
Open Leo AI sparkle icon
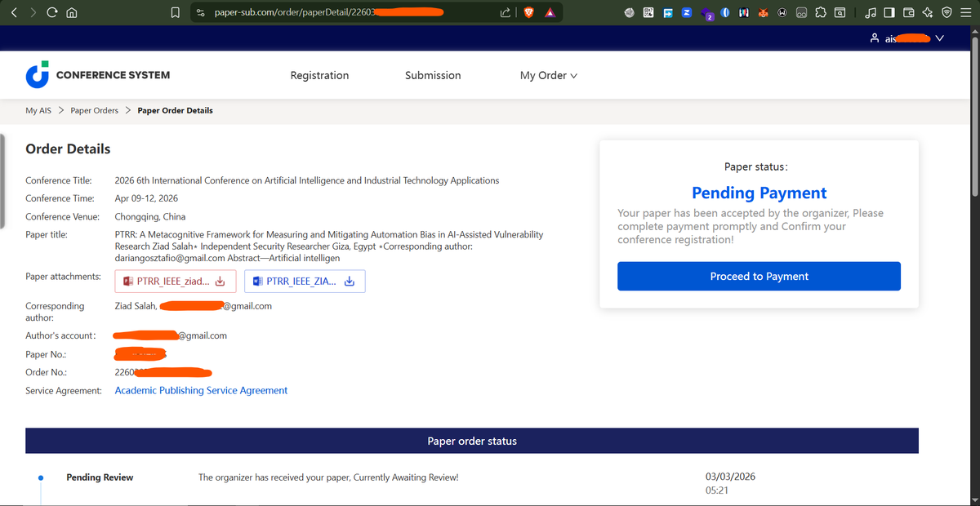pos(928,12)
